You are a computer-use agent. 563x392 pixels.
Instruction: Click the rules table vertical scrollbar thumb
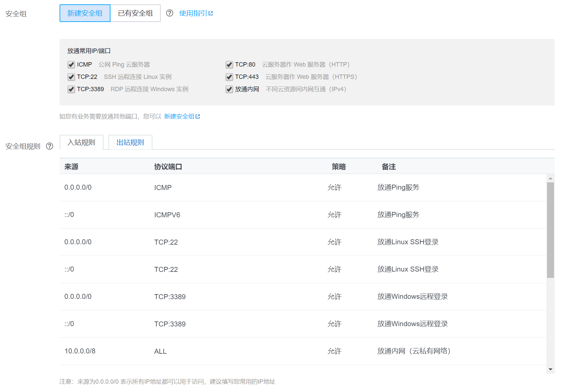pyautogui.click(x=550, y=230)
